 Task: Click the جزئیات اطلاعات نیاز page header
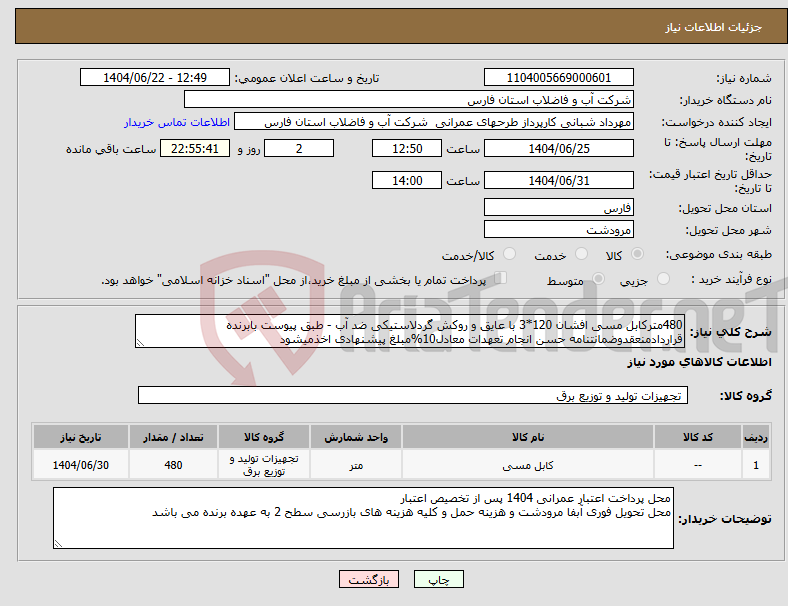tap(714, 27)
